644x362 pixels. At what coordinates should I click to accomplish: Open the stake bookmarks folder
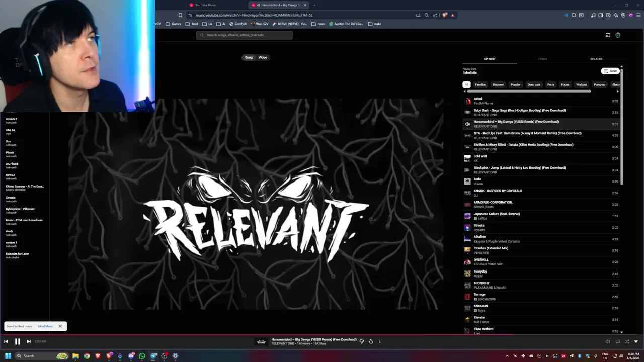pyautogui.click(x=374, y=24)
